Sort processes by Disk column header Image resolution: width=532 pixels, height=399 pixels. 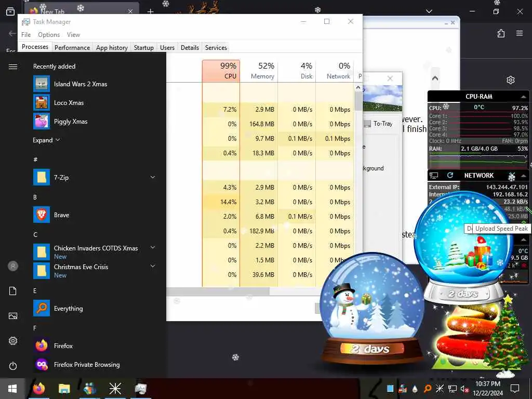297,71
